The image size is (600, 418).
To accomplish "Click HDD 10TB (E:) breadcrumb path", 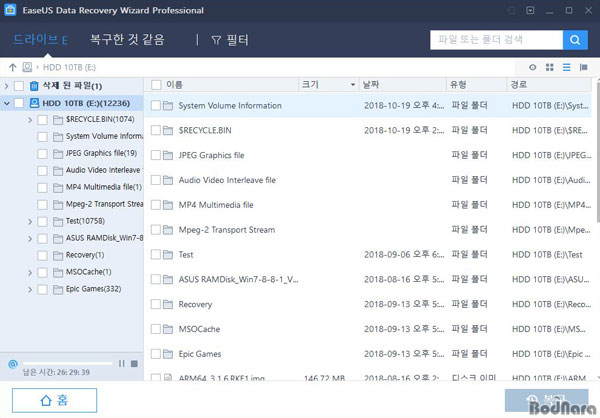I will tap(69, 67).
